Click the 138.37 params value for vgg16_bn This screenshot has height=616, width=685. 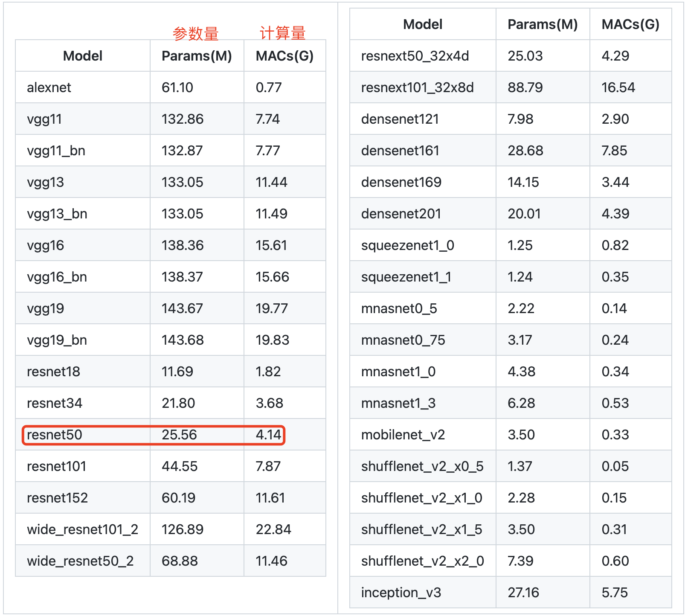pyautogui.click(x=182, y=277)
